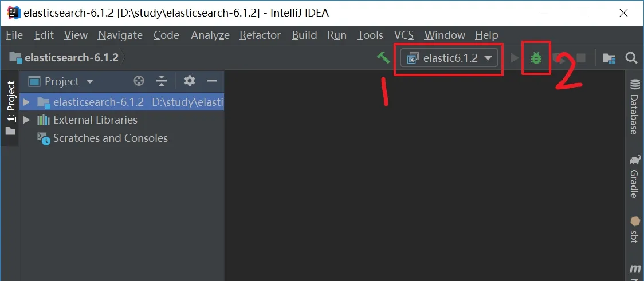Expand the elasticsearch-6.1.2 tree node

(26, 102)
